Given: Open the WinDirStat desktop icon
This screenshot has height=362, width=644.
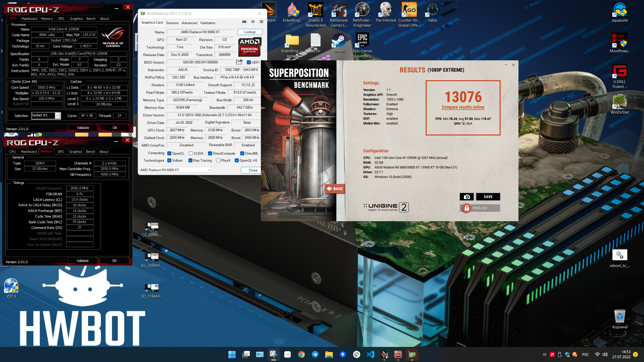Looking at the screenshot, I should coord(620,104).
